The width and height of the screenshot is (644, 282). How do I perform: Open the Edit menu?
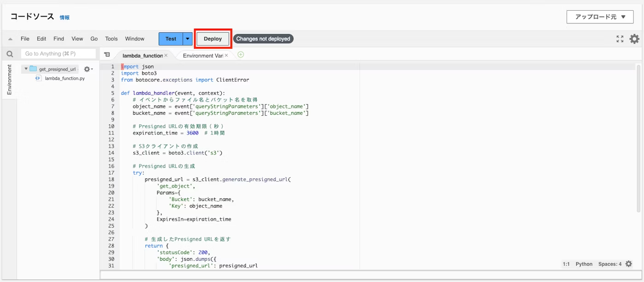click(x=41, y=39)
